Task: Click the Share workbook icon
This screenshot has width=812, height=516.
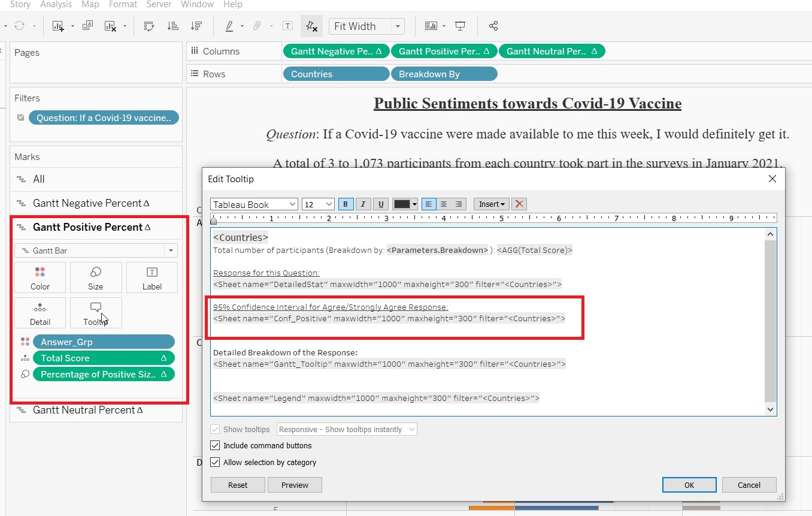Action: pyautogui.click(x=493, y=26)
